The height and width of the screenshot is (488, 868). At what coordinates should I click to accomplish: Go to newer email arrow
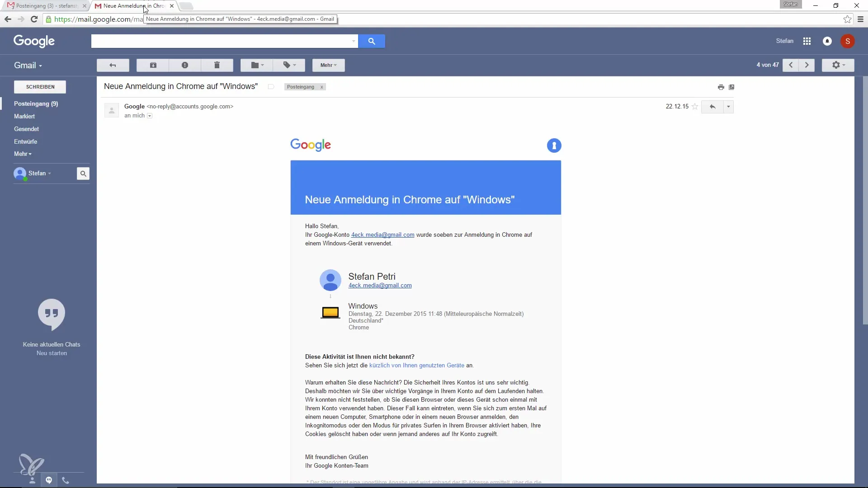791,66
